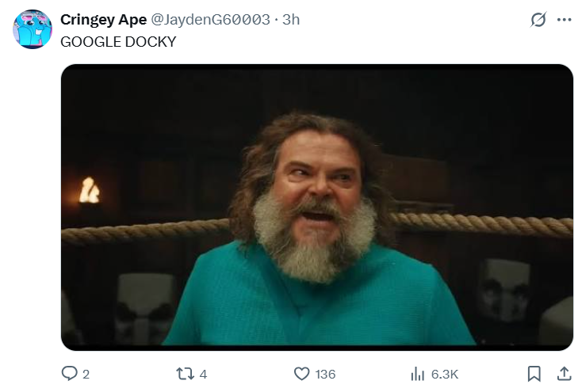Open the share post menu
Screen dimensions: 582x392
564,373
